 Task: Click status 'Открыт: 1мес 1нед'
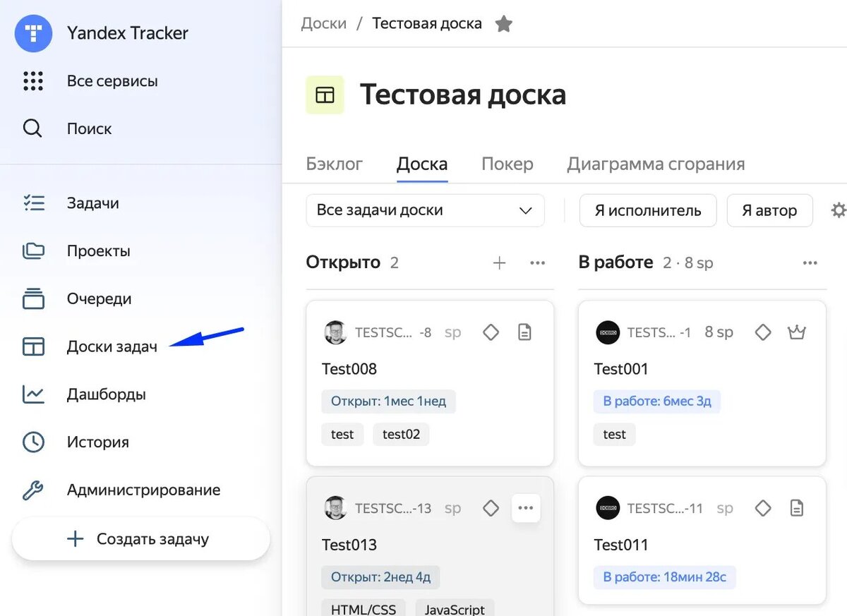[389, 401]
